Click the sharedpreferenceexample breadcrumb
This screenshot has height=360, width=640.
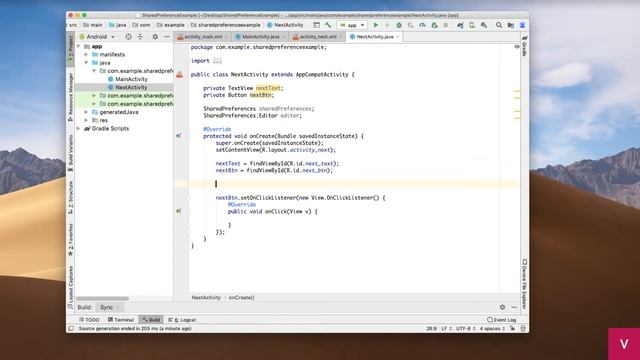pyautogui.click(x=225, y=25)
